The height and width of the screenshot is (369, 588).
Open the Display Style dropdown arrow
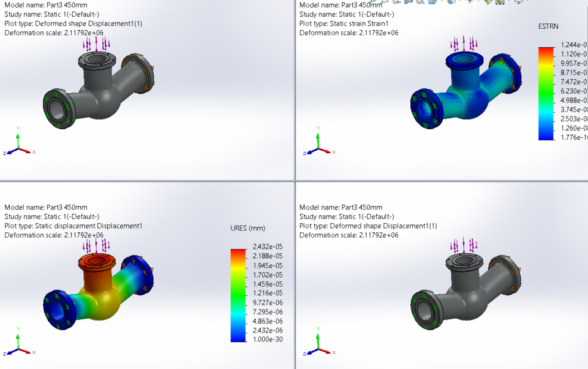coord(460,3)
